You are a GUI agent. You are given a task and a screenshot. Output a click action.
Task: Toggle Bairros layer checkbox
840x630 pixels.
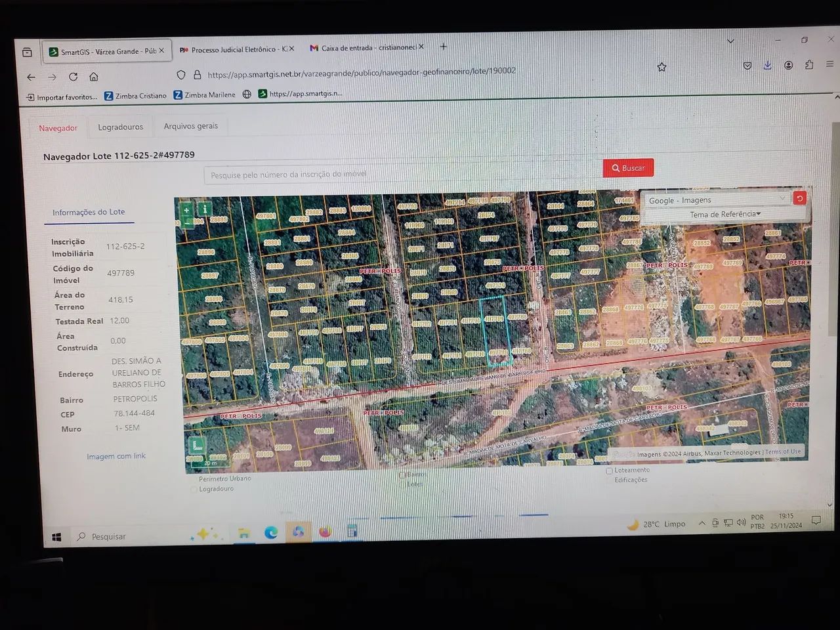coord(402,475)
